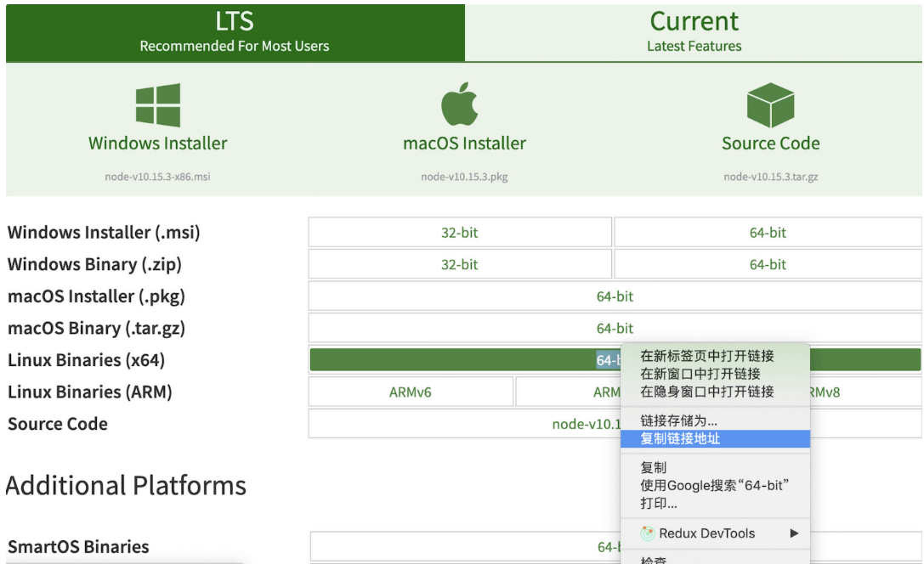Click the macOS Installer (.pkg) row label
The height and width of the screenshot is (564, 924).
click(96, 296)
